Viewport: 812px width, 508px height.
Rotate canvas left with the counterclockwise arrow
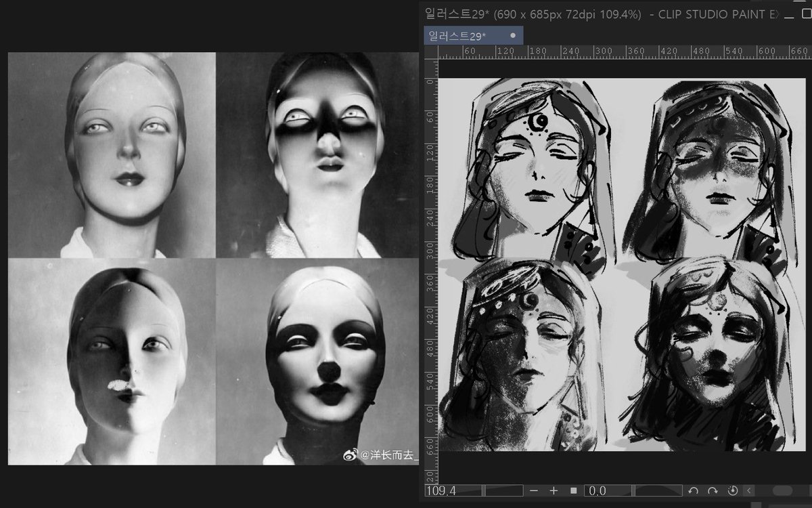click(x=693, y=490)
